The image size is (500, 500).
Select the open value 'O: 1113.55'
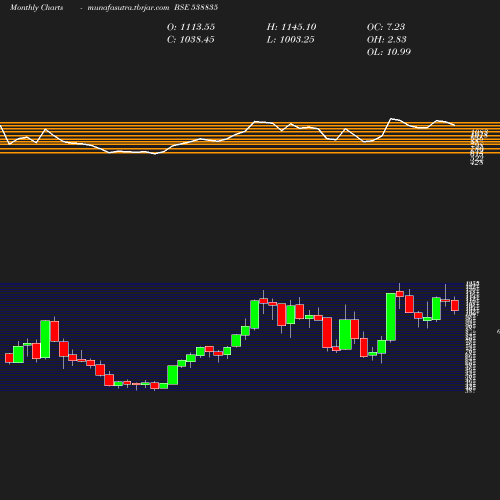pos(191,27)
